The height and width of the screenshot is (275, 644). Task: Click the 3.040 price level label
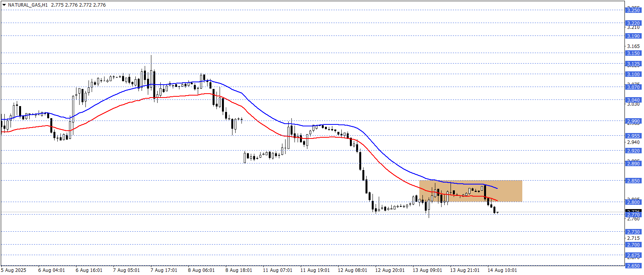tap(633, 100)
